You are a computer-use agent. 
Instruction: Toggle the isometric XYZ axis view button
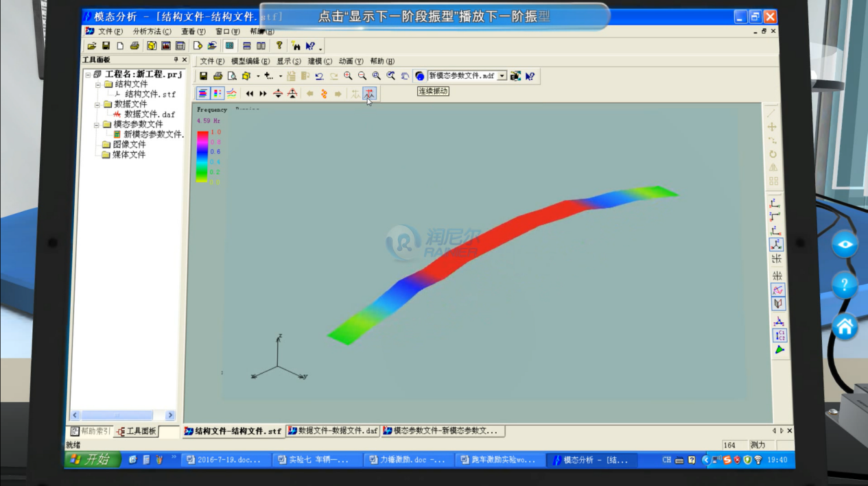[776, 244]
